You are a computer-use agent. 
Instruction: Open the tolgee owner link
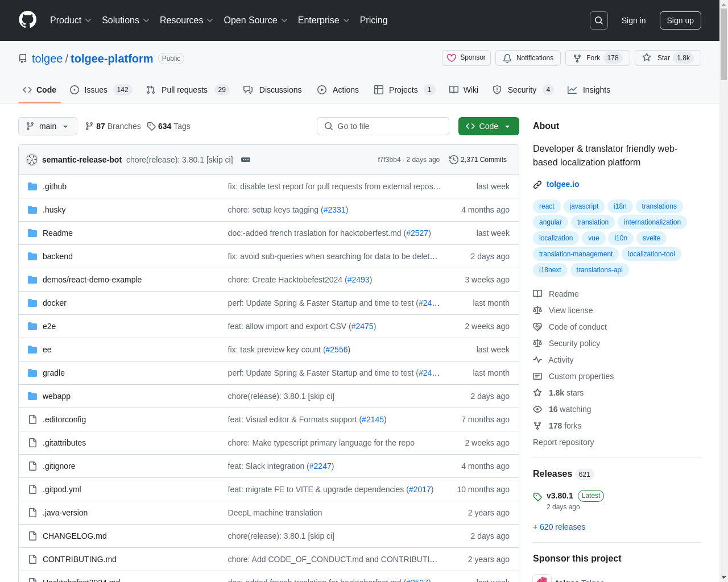tap(47, 59)
